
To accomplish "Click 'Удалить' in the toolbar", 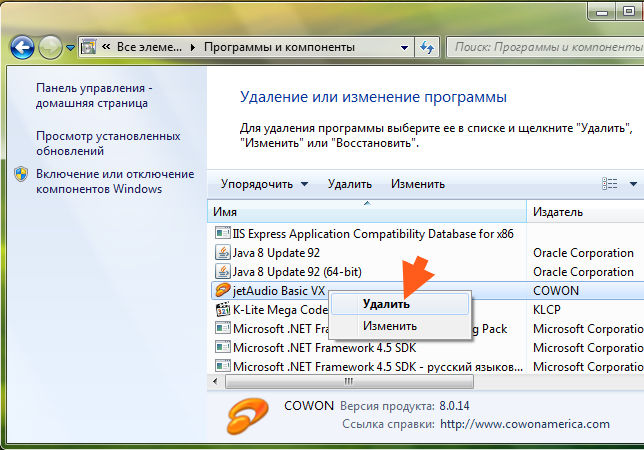I will point(350,184).
